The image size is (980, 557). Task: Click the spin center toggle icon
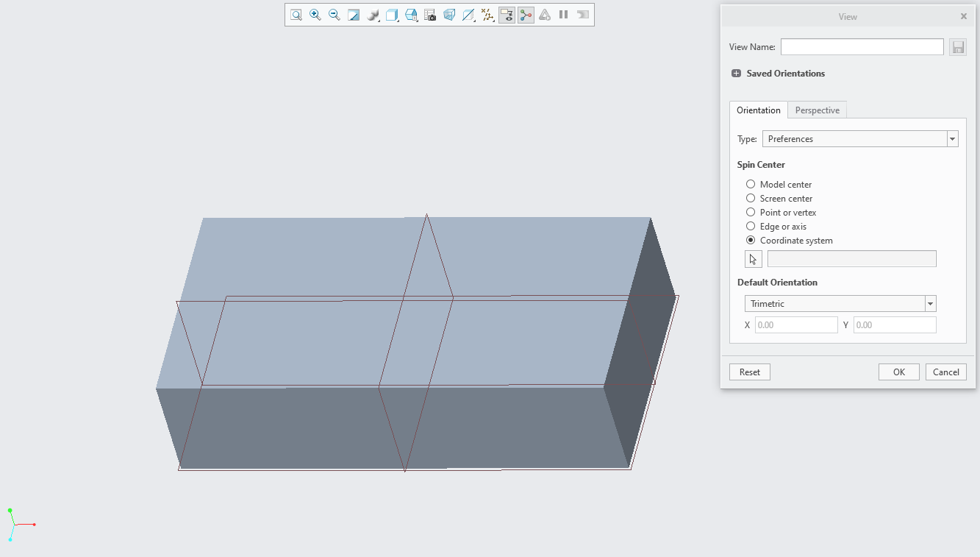click(x=526, y=15)
